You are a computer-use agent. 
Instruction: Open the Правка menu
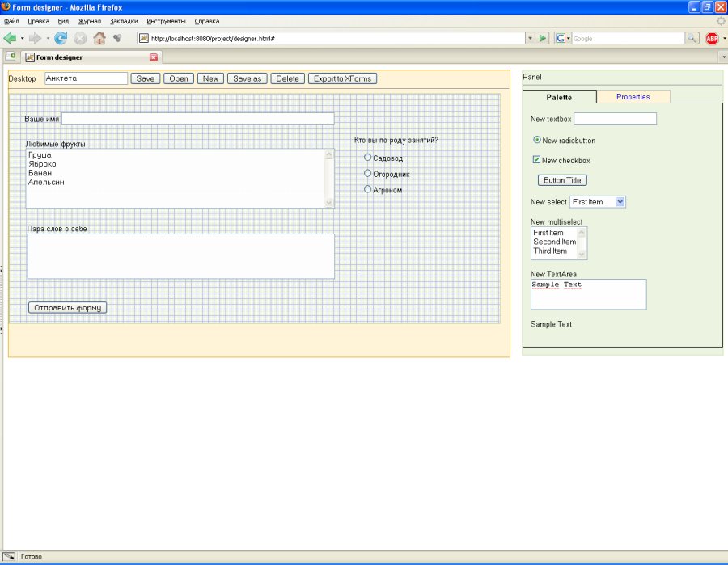coord(39,21)
